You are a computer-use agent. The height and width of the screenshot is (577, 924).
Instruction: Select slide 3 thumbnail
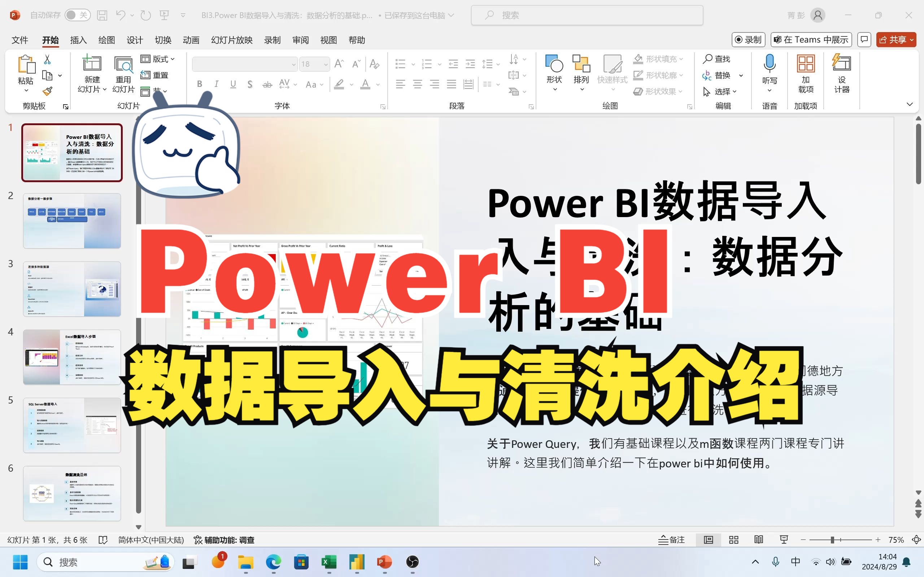pyautogui.click(x=72, y=289)
